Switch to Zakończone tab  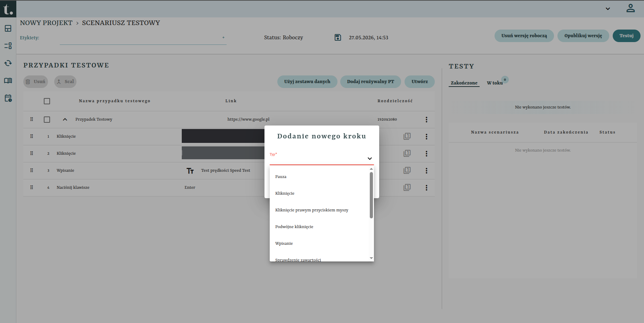[464, 83]
